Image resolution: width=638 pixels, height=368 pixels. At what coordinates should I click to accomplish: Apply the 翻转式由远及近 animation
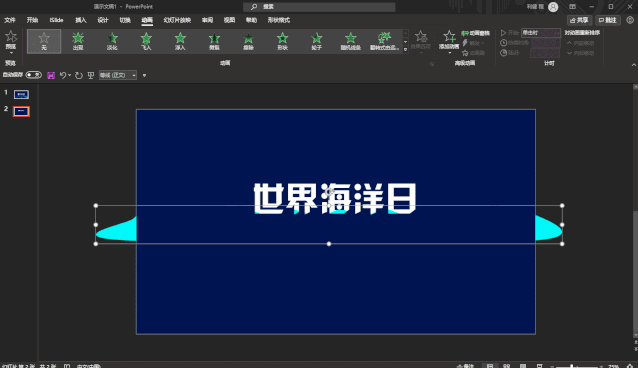[385, 41]
